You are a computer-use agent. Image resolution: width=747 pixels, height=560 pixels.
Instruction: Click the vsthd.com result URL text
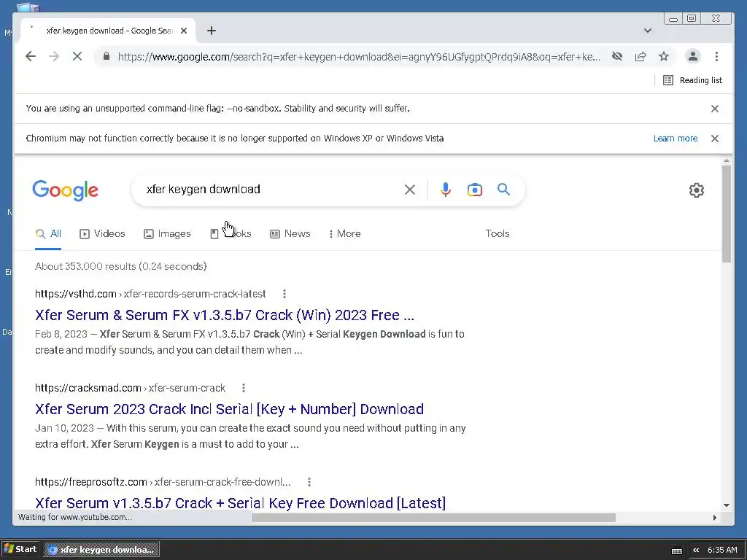(150, 294)
